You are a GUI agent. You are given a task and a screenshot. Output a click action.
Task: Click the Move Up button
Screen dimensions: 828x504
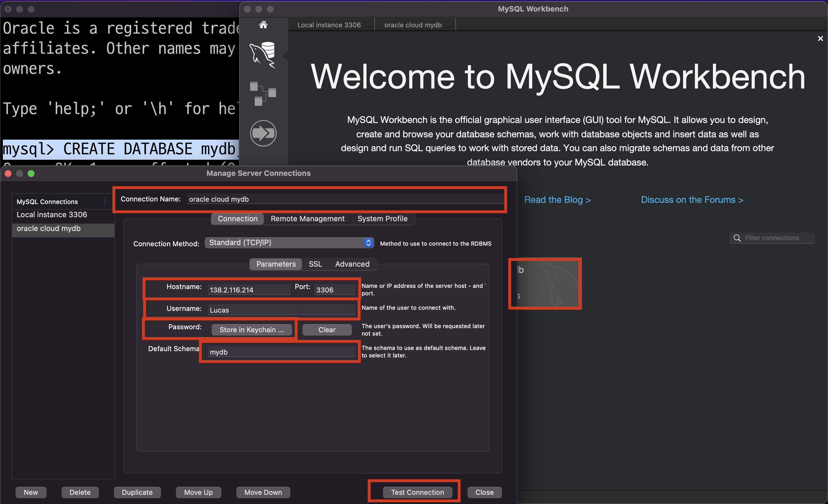198,492
